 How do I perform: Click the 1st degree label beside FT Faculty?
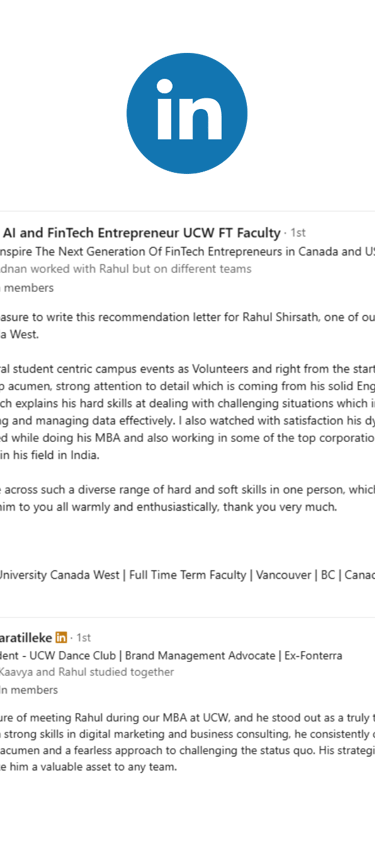tap(298, 233)
